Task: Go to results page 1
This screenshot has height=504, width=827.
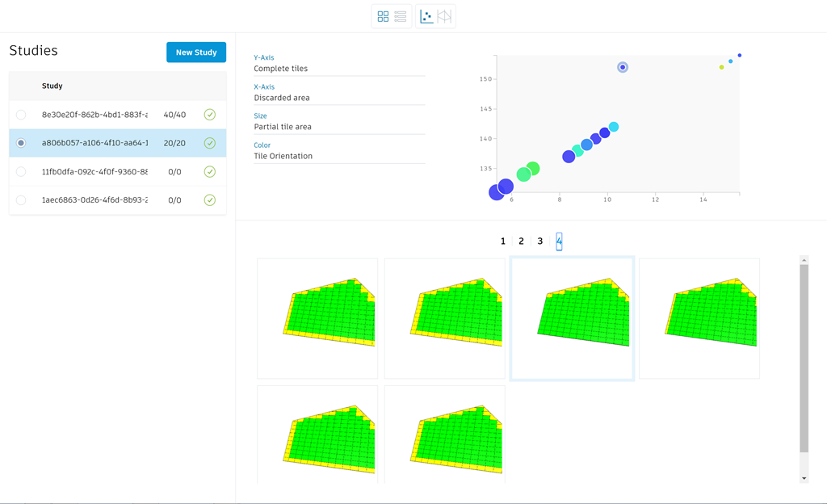Action: (x=503, y=241)
